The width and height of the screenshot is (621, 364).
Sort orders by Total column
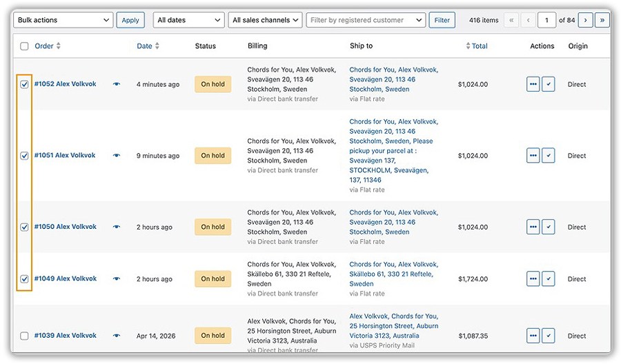tap(477, 46)
